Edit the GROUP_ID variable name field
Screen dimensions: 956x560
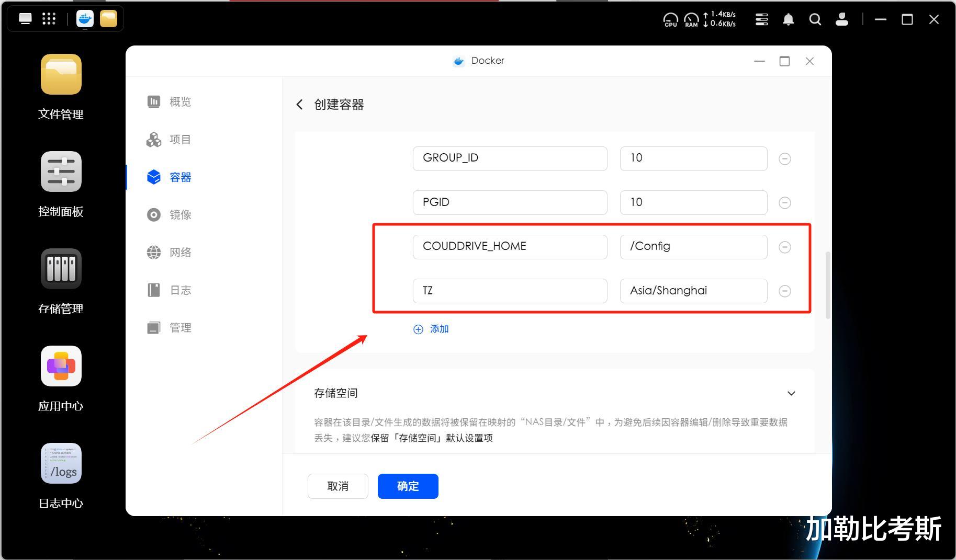point(510,158)
